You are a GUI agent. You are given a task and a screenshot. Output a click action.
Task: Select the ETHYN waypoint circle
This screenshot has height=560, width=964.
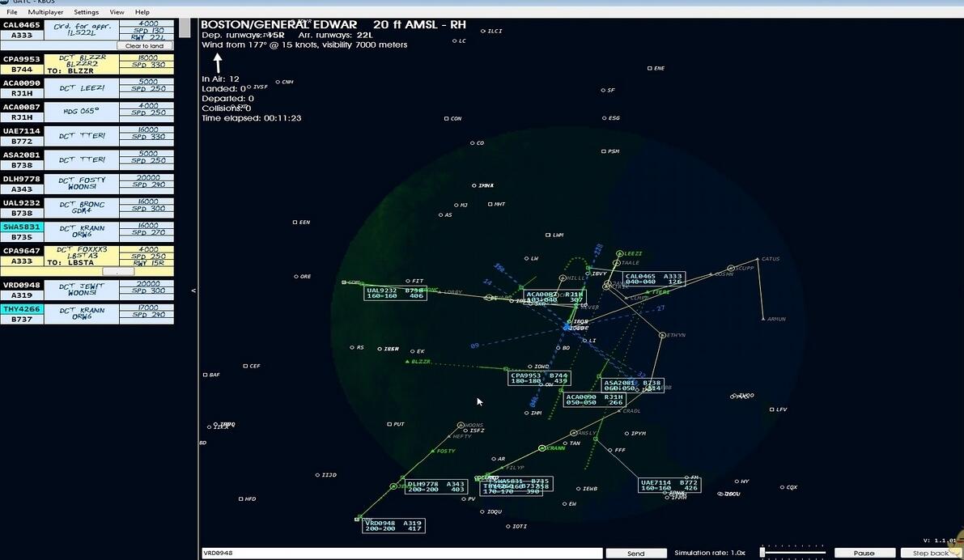pos(660,334)
